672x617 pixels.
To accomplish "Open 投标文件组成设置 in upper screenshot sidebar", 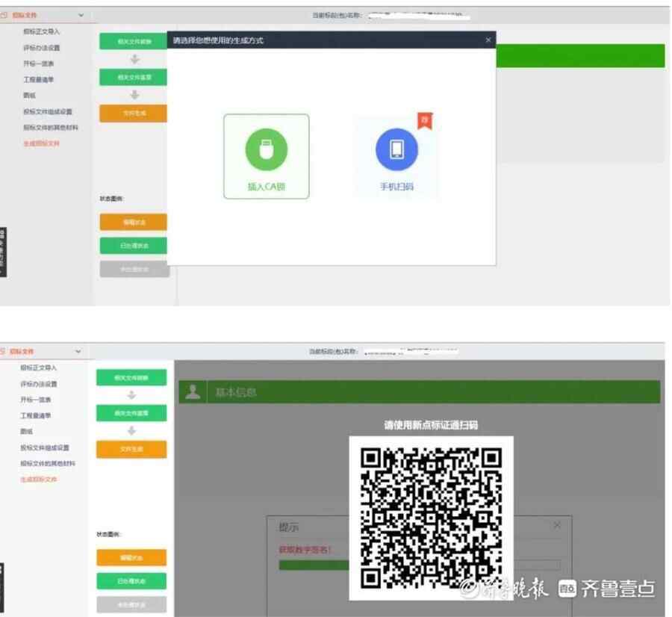I will coord(48,111).
